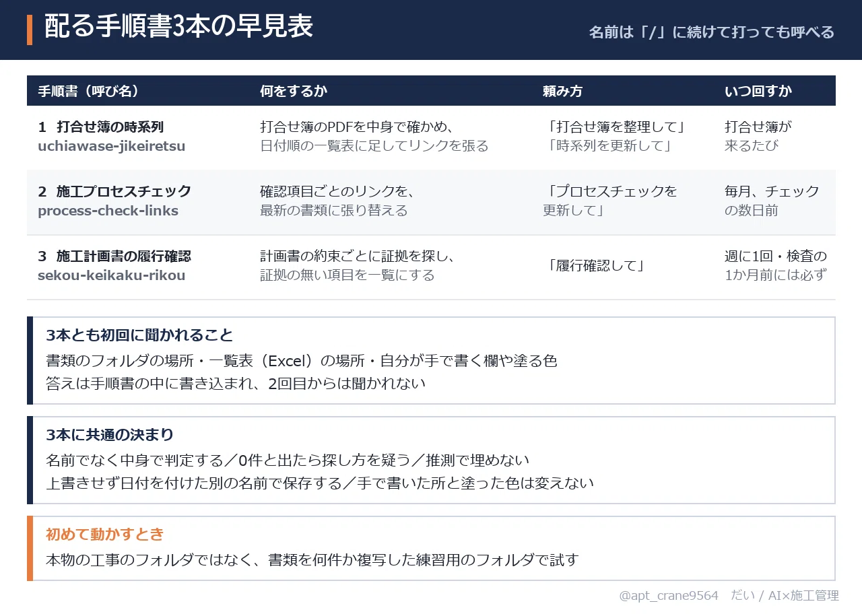Select the timing text "の数日前"
862x616 pixels.
click(x=752, y=211)
